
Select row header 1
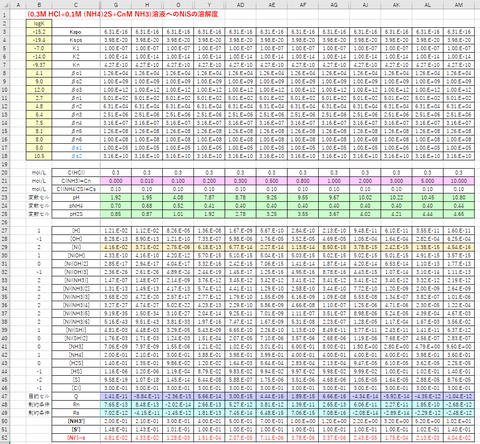coord(5,15)
